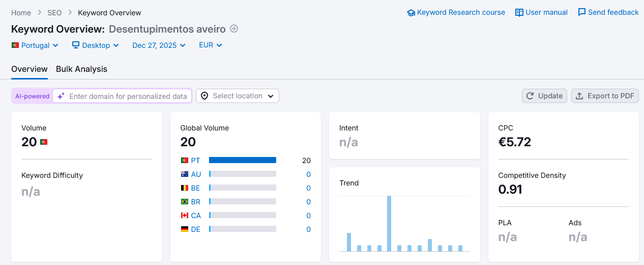Screen dimensions: 644x265
Task: Click the AI sparkle icon in domain field
Action: point(61,96)
